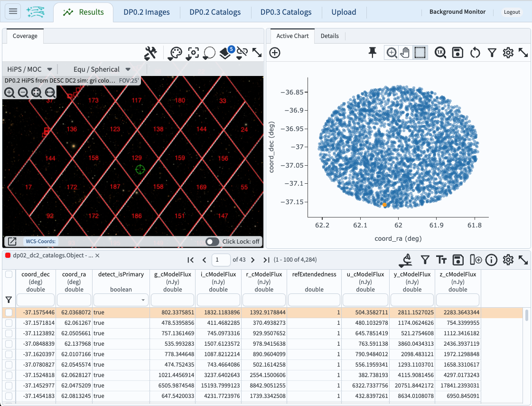Open the hamburger side menu
Image resolution: width=532 pixels, height=406 pixels.
[x=13, y=12]
